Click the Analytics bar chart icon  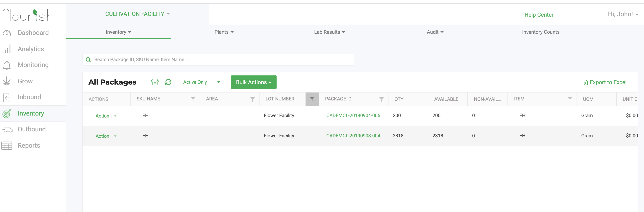7,49
